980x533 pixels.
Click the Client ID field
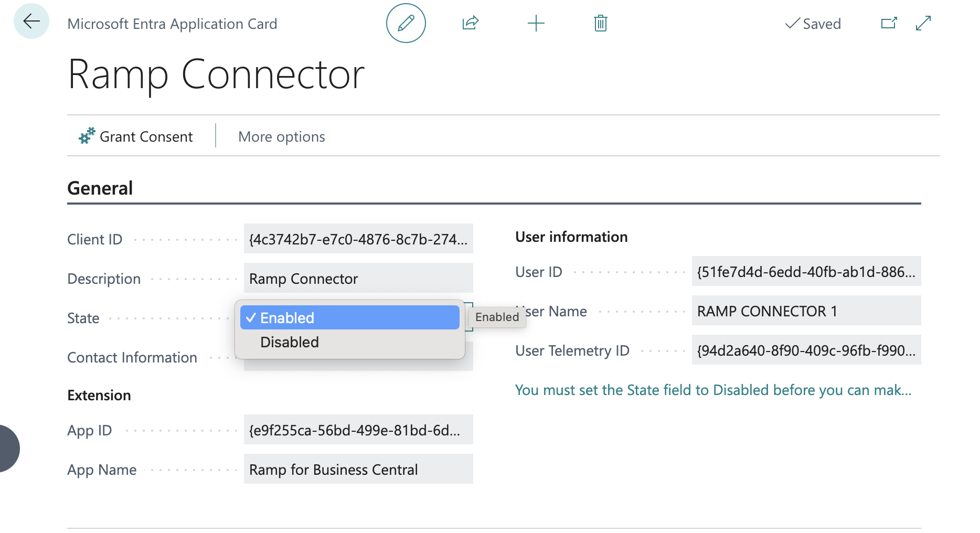[358, 239]
